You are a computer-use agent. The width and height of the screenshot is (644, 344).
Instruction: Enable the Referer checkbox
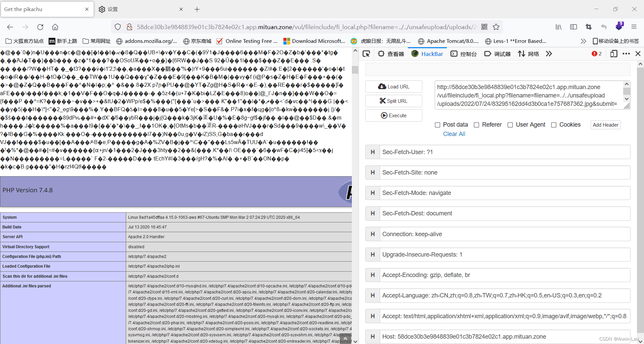[x=476, y=125]
